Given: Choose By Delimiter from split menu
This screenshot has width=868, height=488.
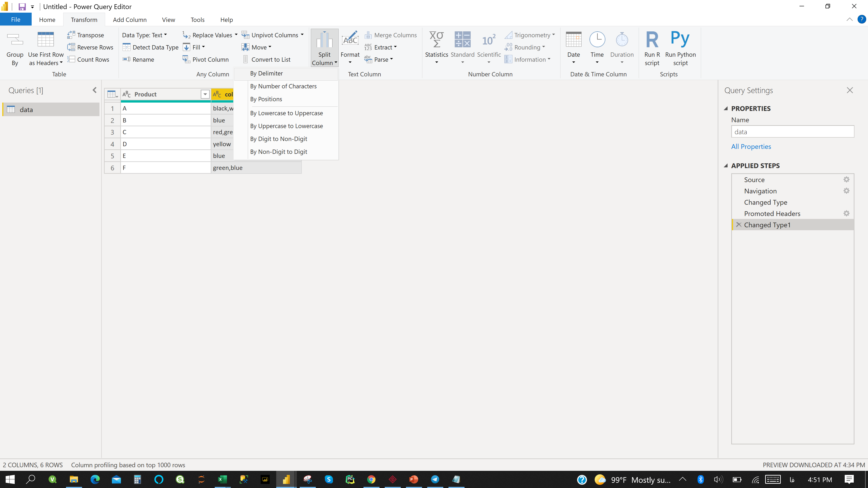Looking at the screenshot, I should [x=266, y=73].
